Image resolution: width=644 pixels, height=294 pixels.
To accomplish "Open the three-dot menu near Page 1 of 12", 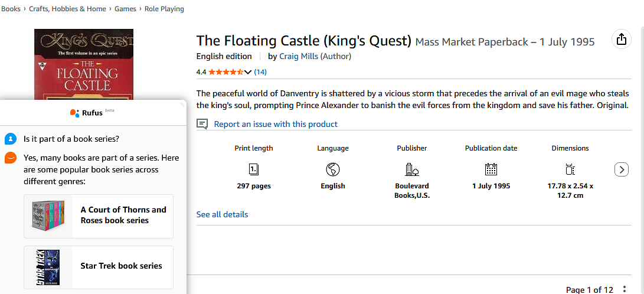I will coord(625,289).
